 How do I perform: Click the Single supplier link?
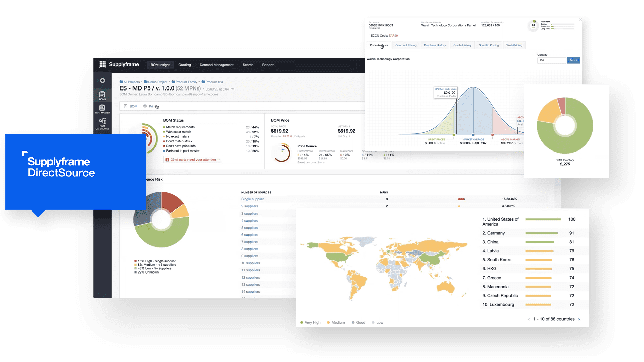[253, 199]
